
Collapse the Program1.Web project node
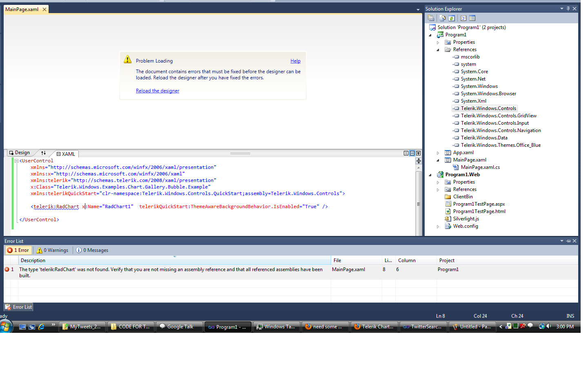point(430,175)
